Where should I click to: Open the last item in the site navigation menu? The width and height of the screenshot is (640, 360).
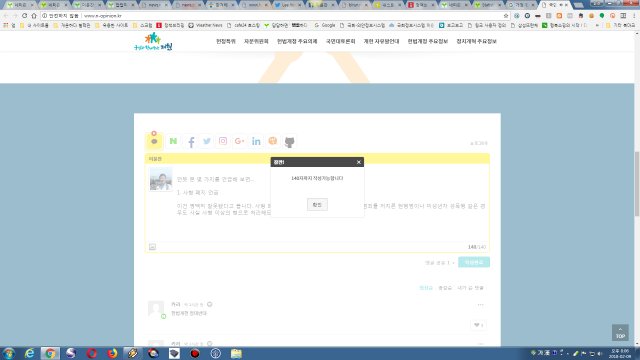point(476,41)
